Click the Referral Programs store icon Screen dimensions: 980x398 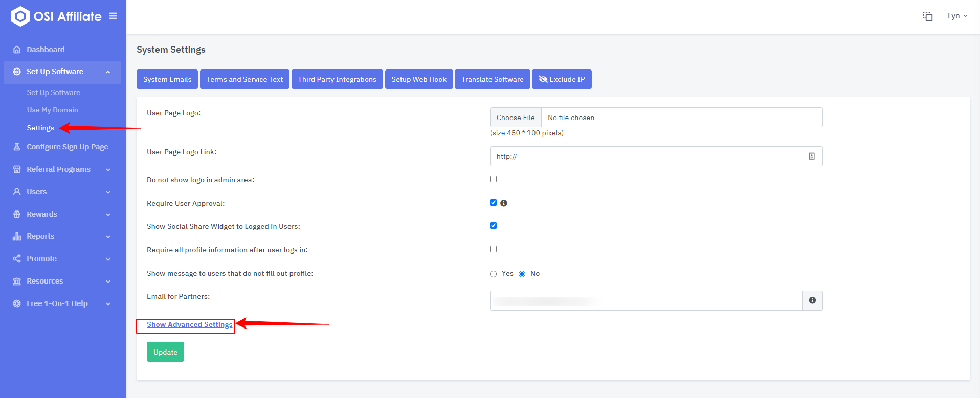17,169
